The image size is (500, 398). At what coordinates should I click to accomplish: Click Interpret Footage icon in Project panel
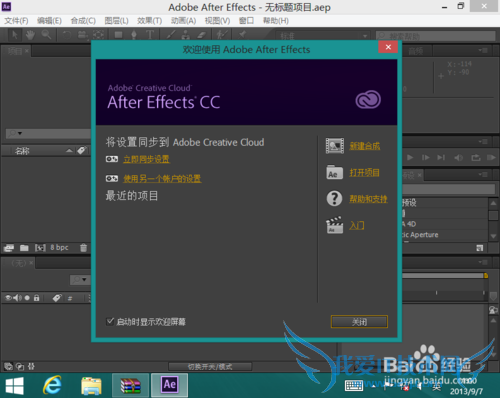9,248
